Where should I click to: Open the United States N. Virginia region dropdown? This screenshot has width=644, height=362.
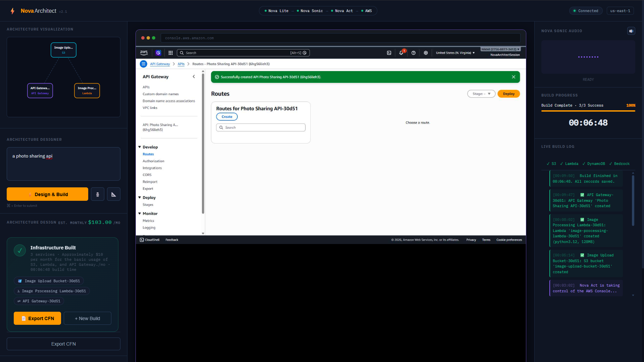[455, 53]
